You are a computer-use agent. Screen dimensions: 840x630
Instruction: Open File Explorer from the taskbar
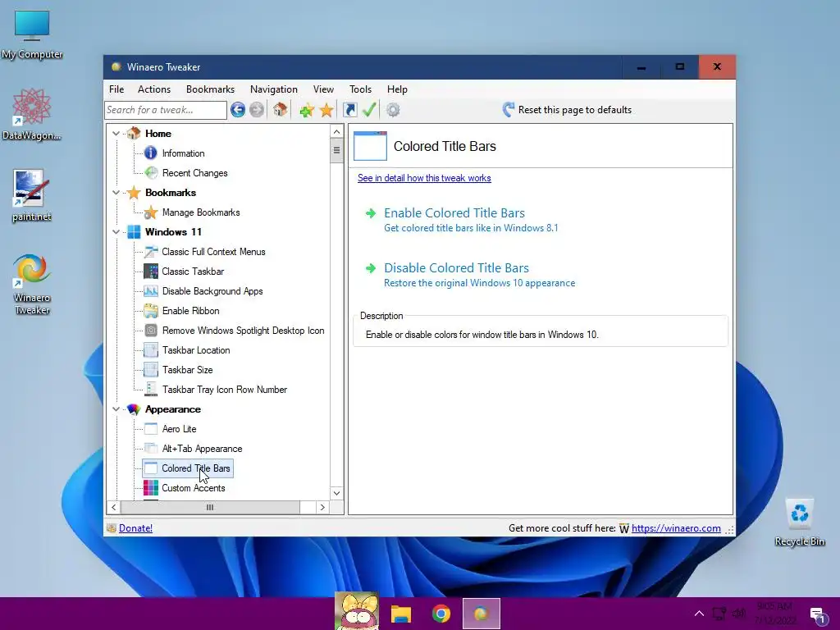[400, 614]
